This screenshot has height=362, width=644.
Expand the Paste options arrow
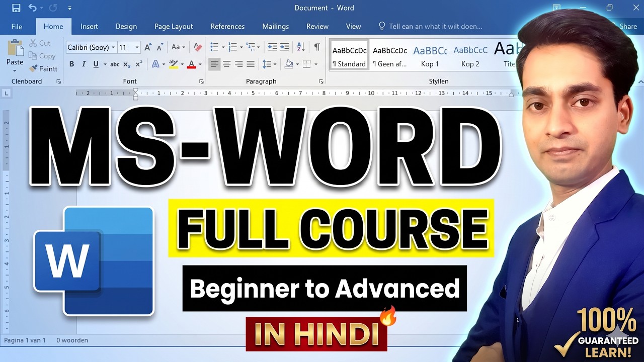click(x=15, y=70)
